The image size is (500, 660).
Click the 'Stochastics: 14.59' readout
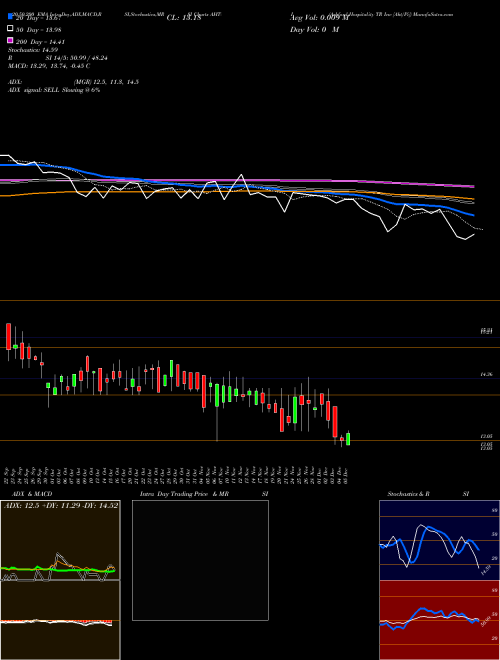[33, 50]
